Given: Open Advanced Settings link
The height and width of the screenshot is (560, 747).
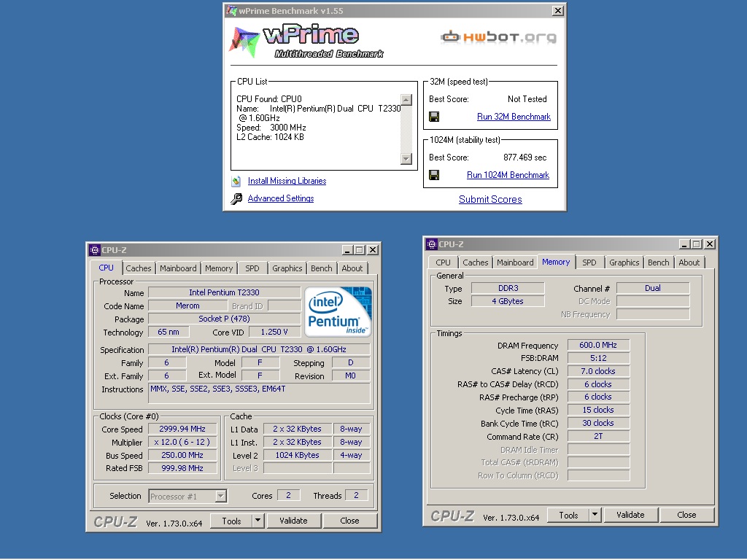Looking at the screenshot, I should coord(281,198).
